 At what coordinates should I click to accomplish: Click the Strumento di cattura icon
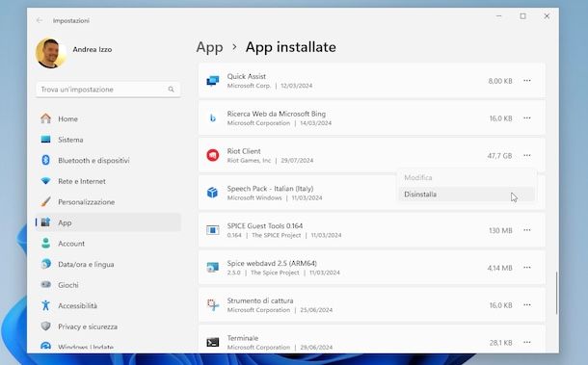pos(213,304)
